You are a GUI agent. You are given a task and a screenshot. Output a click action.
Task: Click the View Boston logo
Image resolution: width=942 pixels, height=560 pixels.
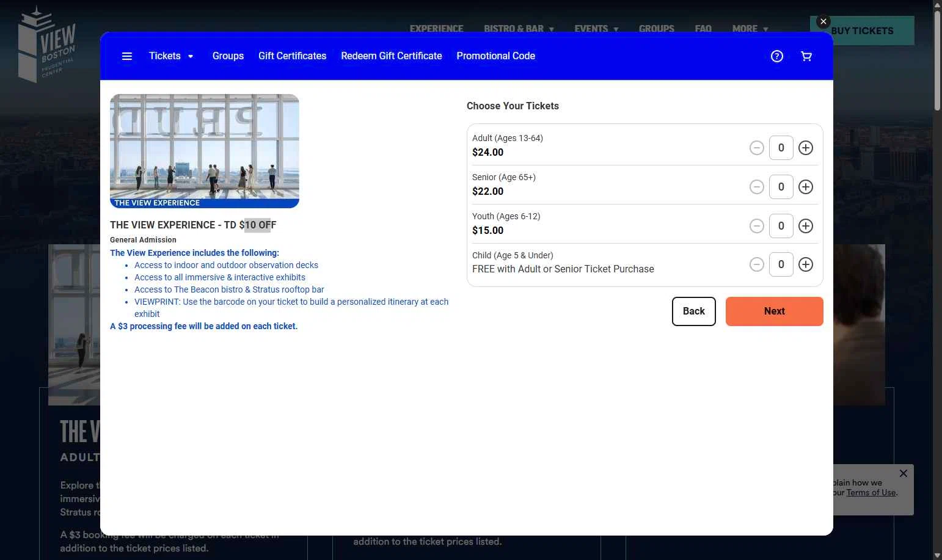(x=47, y=45)
